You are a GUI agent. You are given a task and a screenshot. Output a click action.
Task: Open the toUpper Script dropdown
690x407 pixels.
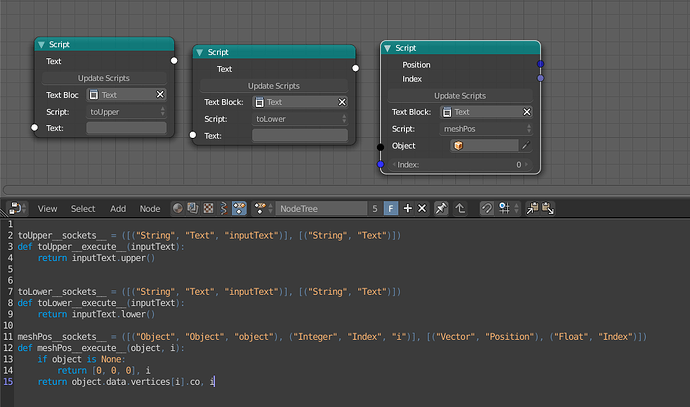tap(127, 112)
